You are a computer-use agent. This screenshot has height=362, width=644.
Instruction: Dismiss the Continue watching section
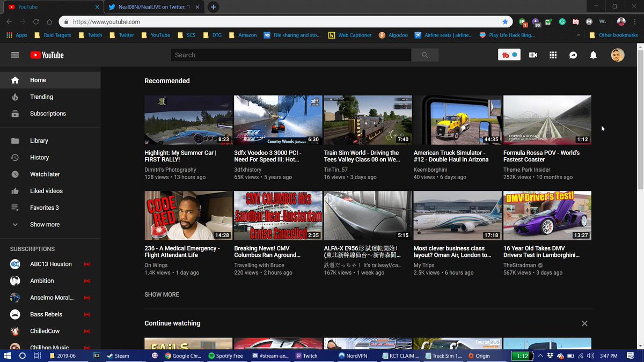point(584,323)
